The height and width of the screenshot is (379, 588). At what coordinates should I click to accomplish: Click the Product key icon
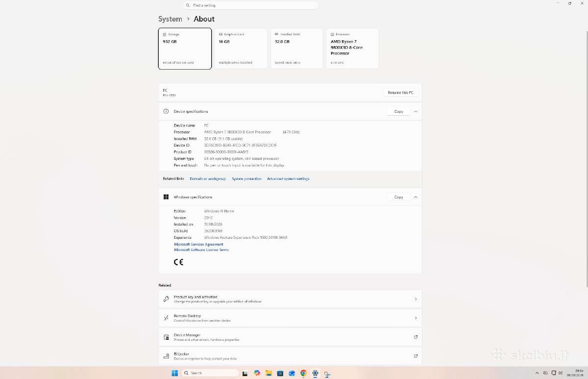point(166,299)
